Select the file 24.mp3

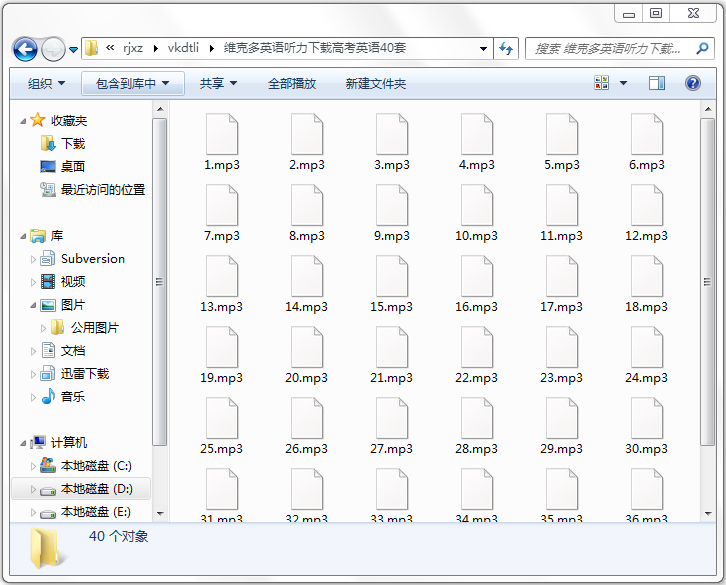[x=647, y=355]
